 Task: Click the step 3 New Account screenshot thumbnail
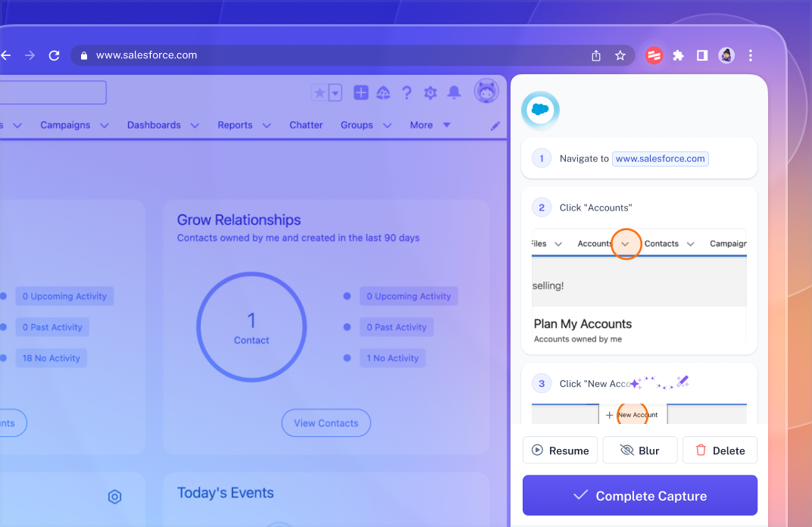[639, 413]
